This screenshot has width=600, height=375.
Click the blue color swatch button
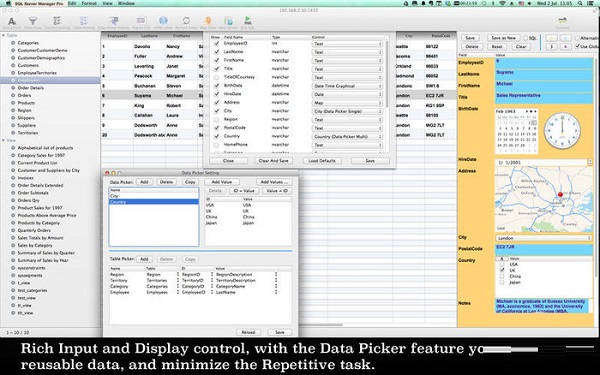(566, 38)
